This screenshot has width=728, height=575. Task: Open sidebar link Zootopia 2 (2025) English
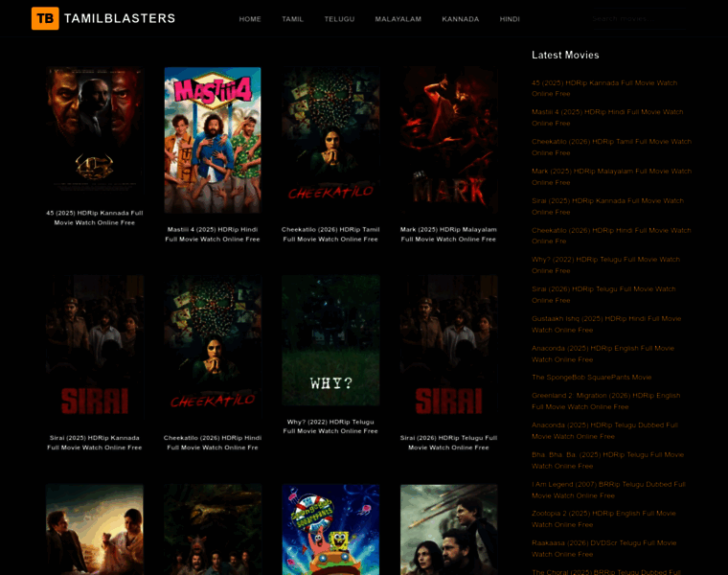(x=603, y=518)
